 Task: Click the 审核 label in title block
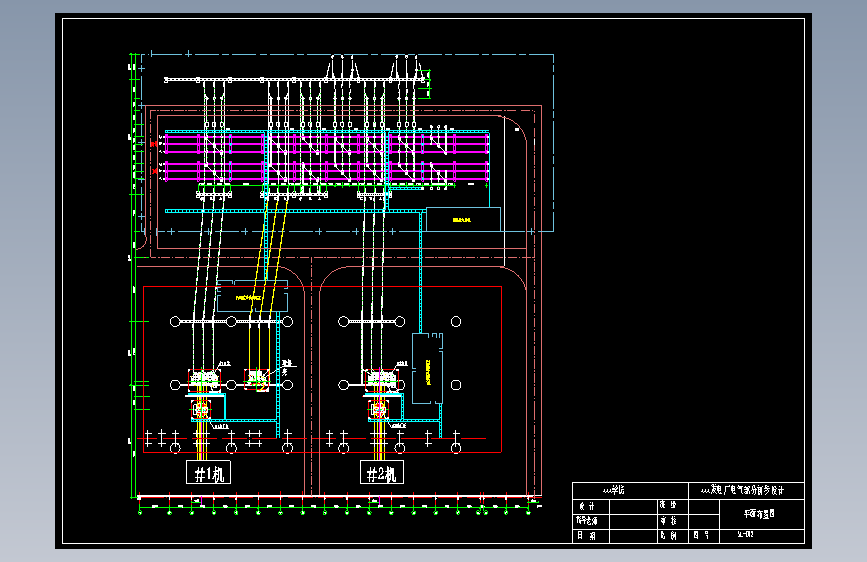click(x=667, y=521)
